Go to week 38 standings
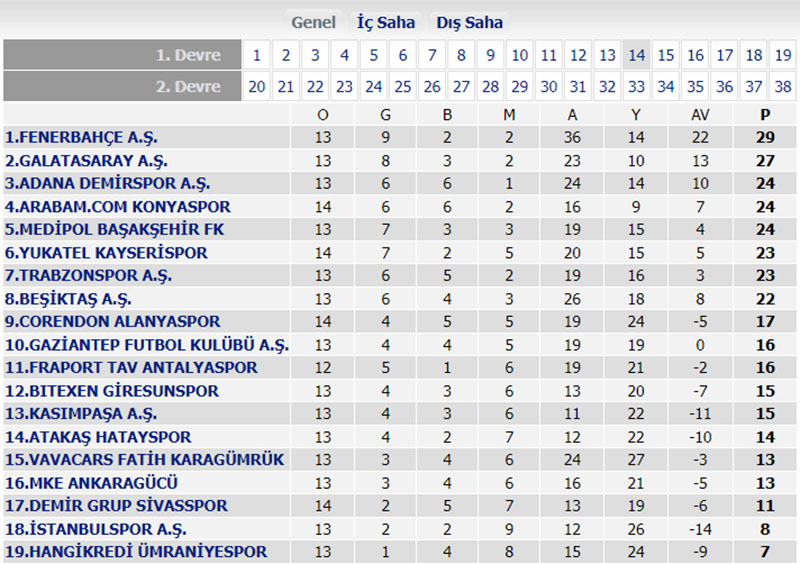Viewport: 800px width, 564px height. tap(783, 87)
